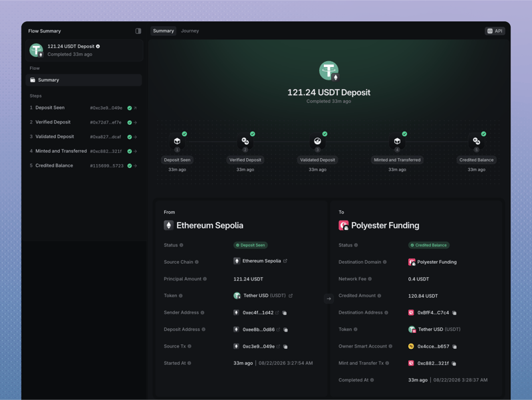
Task: Click Verified Deposit node icon in timeline
Action: [245, 141]
